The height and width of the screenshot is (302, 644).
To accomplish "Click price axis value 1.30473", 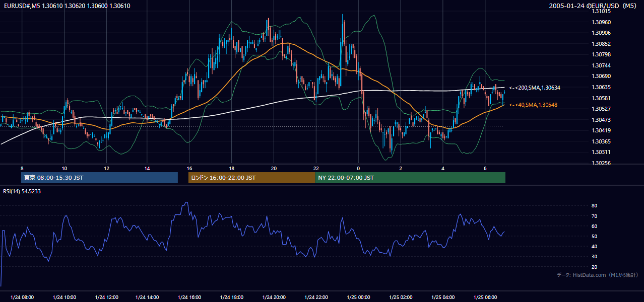I will pos(601,120).
